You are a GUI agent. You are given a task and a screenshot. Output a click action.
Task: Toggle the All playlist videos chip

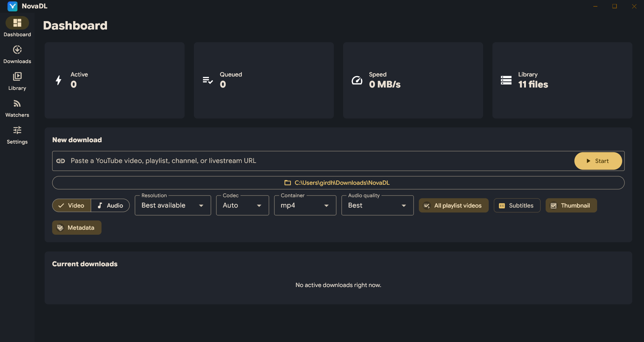(x=453, y=206)
